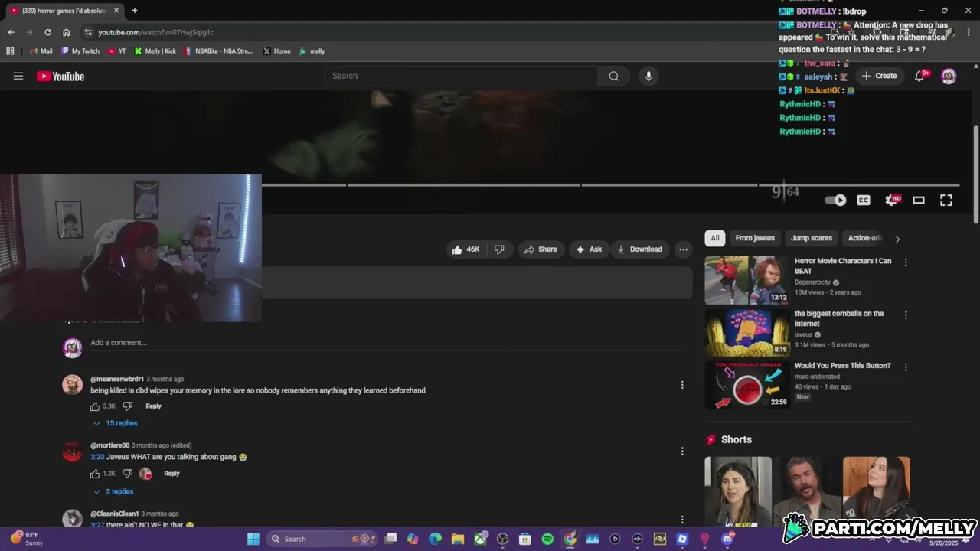The image size is (980, 551).
Task: Reply to Insanesnwbrdr1 comment
Action: click(154, 406)
